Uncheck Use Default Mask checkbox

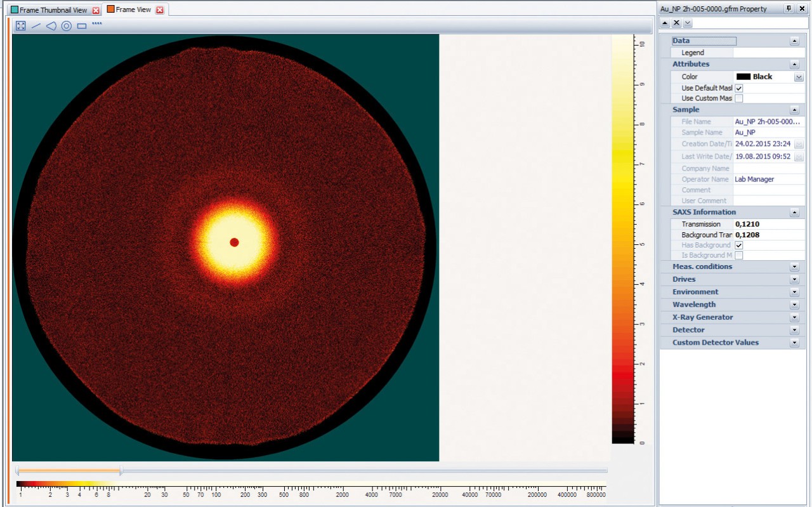coord(738,88)
